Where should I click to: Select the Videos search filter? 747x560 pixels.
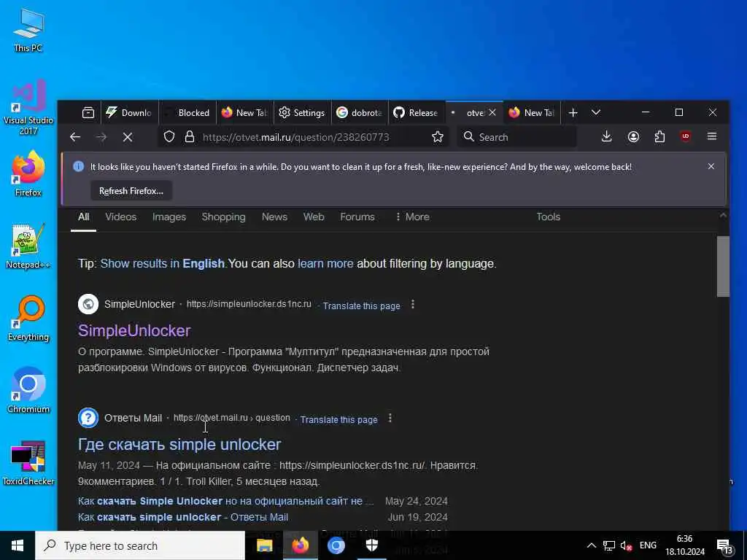click(x=121, y=217)
